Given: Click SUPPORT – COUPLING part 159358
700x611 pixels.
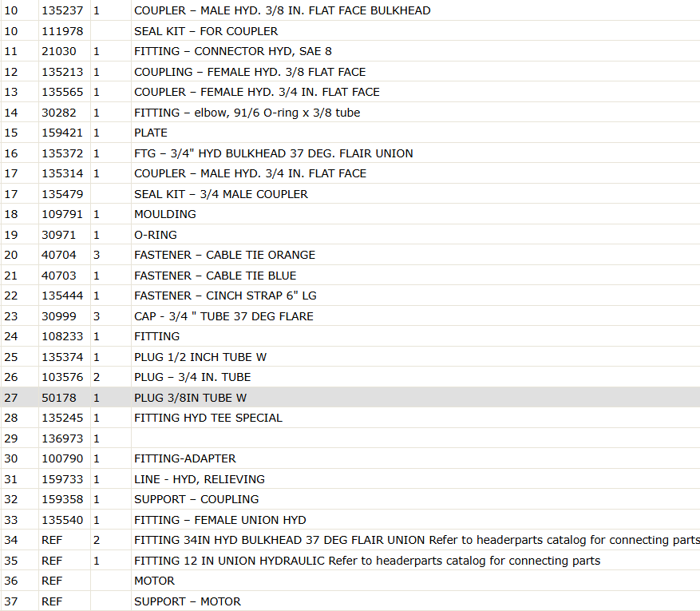Looking at the screenshot, I should 62,499.
